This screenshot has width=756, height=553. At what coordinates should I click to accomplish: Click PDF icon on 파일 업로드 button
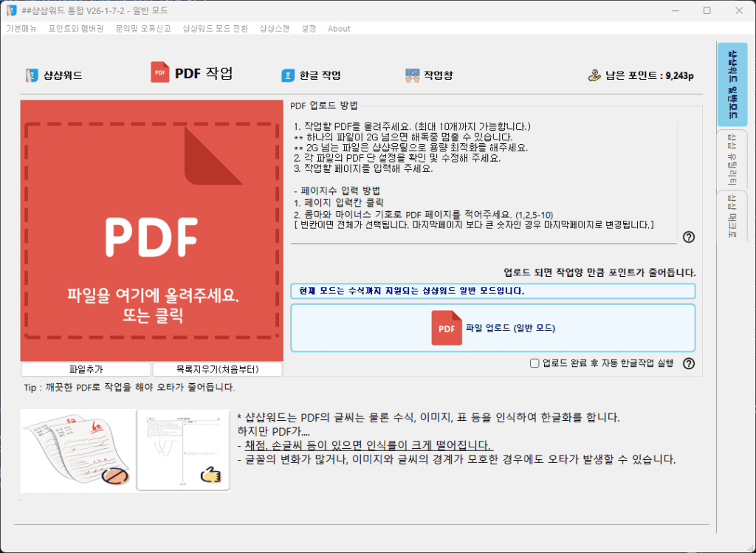pyautogui.click(x=447, y=328)
